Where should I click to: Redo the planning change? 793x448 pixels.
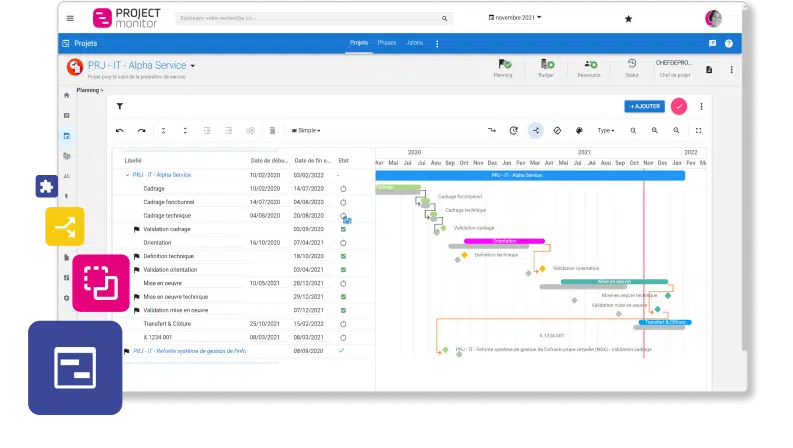point(142,130)
